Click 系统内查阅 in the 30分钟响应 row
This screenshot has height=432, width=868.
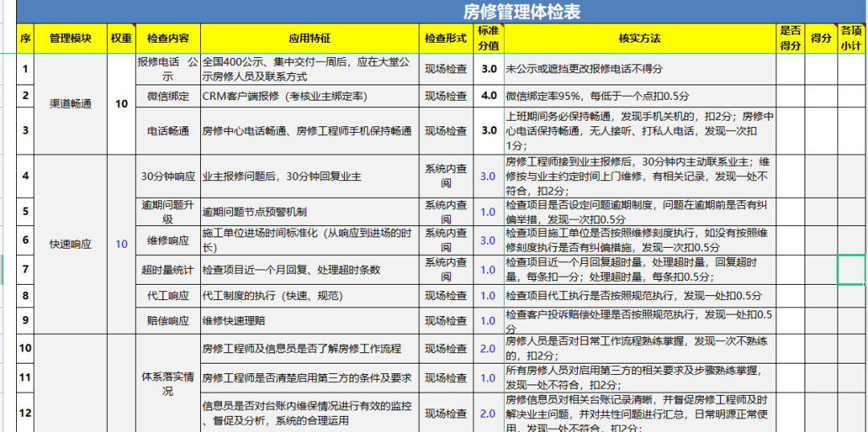point(445,177)
